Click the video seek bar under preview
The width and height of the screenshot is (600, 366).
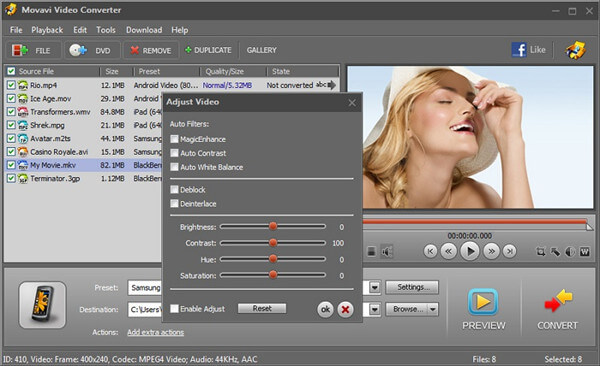click(475, 222)
